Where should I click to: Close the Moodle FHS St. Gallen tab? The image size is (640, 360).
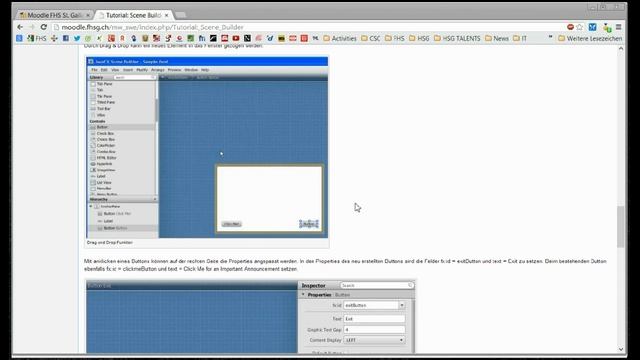(87, 15)
